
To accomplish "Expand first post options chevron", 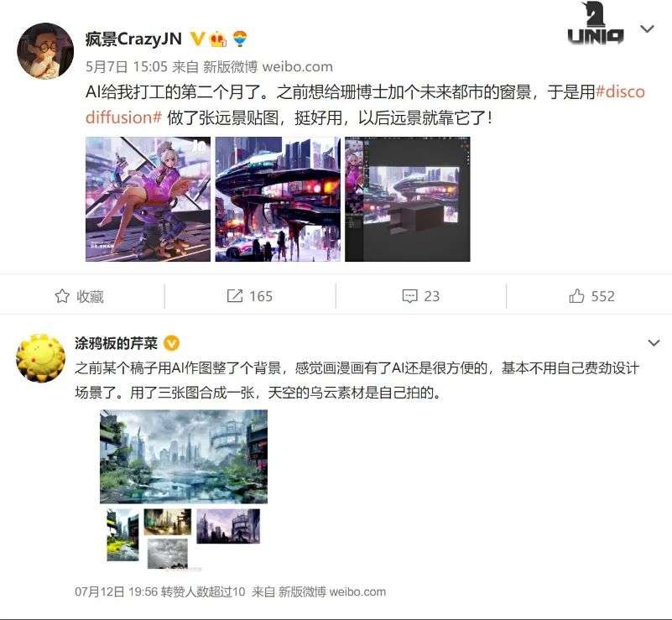I will point(647,29).
